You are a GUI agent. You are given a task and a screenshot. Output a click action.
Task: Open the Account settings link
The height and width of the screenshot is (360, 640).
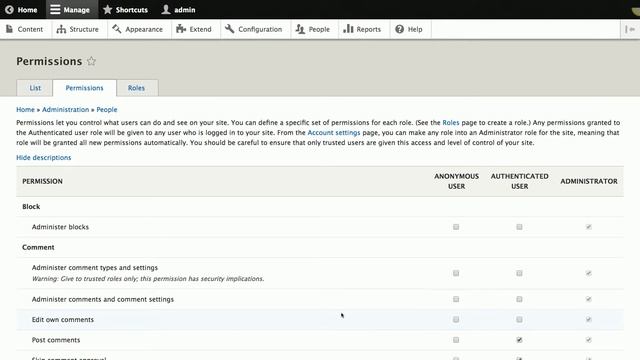point(333,133)
